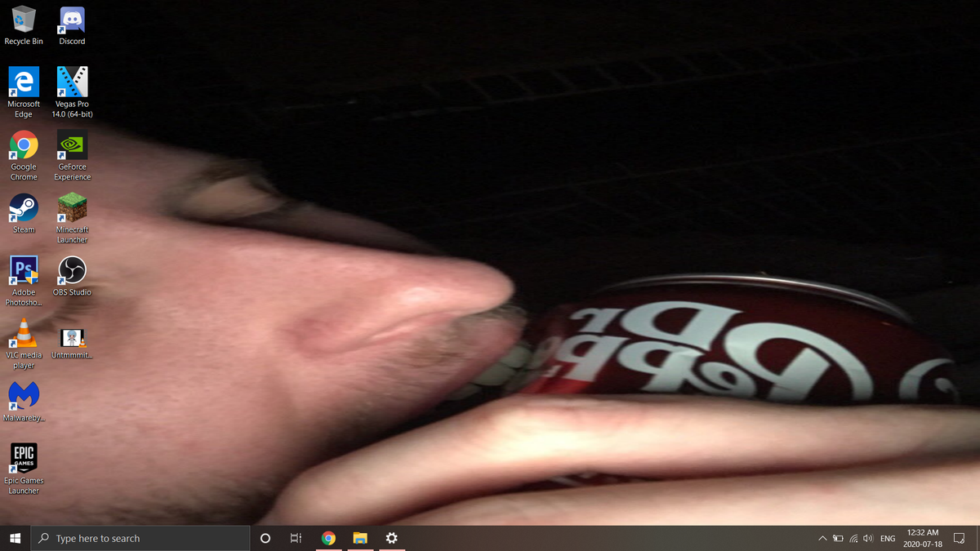Image resolution: width=980 pixels, height=551 pixels.
Task: Select the OBS Studio shortcut
Action: [72, 276]
